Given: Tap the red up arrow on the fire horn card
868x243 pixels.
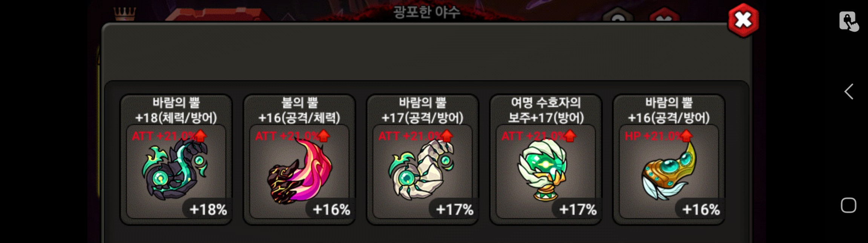Looking at the screenshot, I should 324,136.
